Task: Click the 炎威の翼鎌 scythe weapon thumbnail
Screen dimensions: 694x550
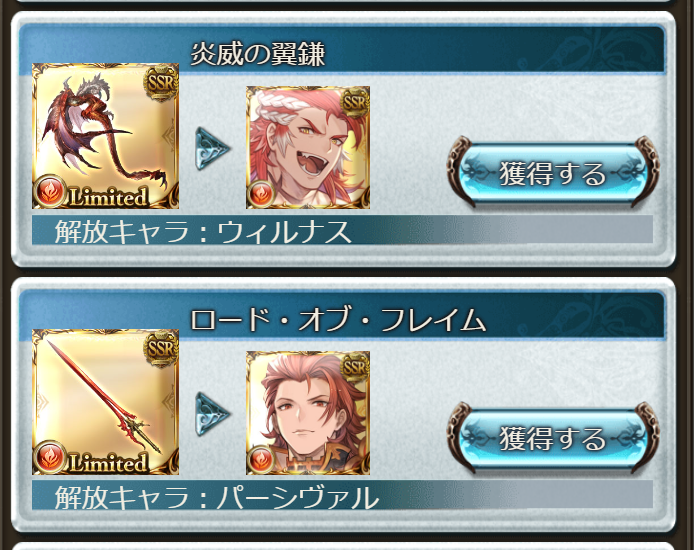Action: point(105,136)
